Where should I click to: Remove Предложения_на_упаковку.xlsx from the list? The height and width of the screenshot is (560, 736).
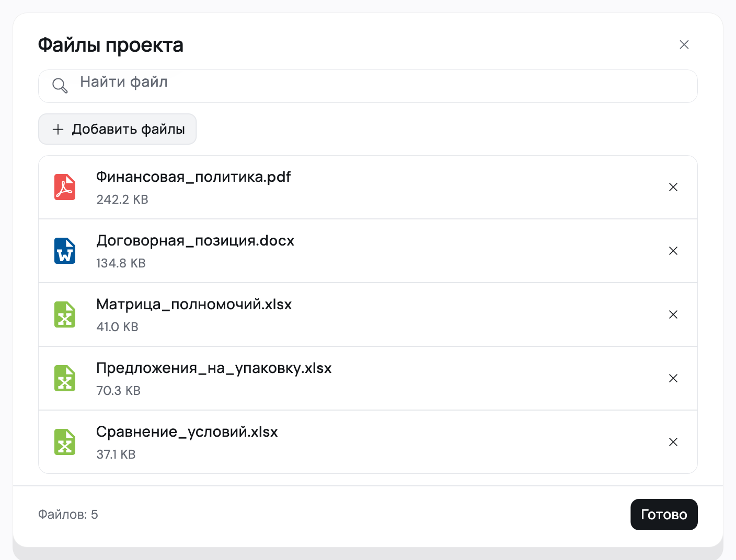(673, 378)
